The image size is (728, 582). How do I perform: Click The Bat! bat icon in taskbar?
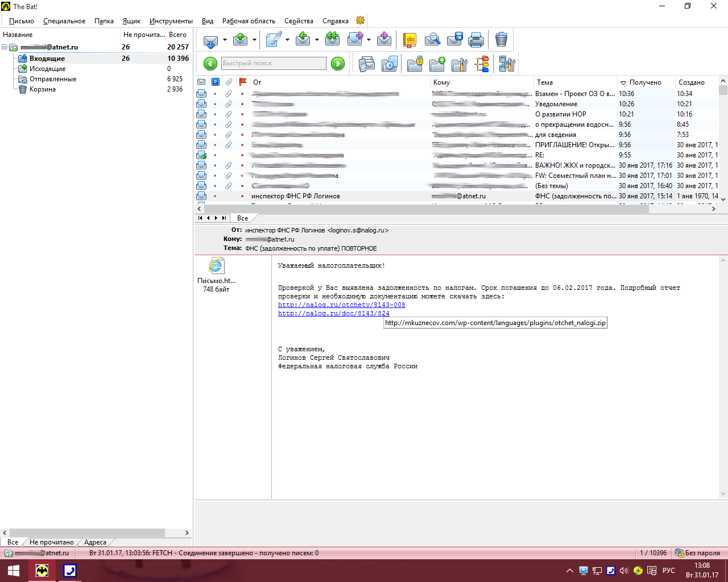click(42, 571)
